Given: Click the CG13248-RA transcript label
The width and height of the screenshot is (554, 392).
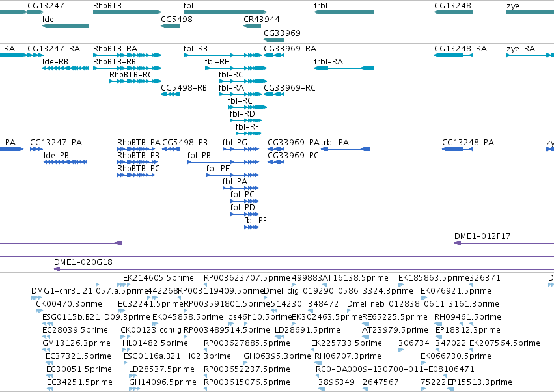Looking at the screenshot, I should pos(460,48).
